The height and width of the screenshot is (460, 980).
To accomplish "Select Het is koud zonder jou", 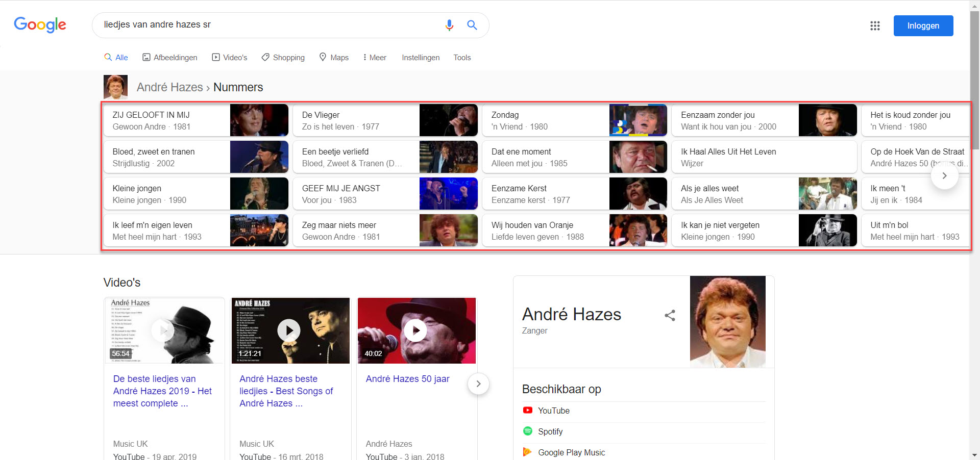I will 916,120.
